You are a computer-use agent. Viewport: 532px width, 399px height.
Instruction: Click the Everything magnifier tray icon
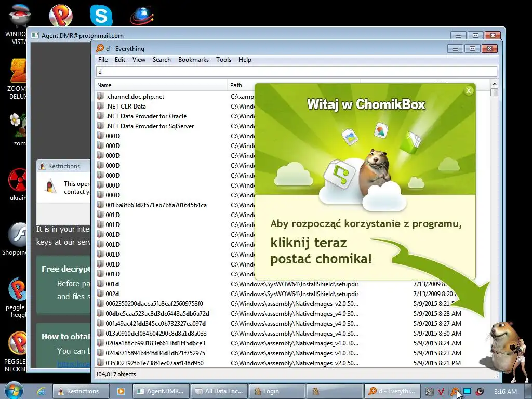pyautogui.click(x=455, y=392)
